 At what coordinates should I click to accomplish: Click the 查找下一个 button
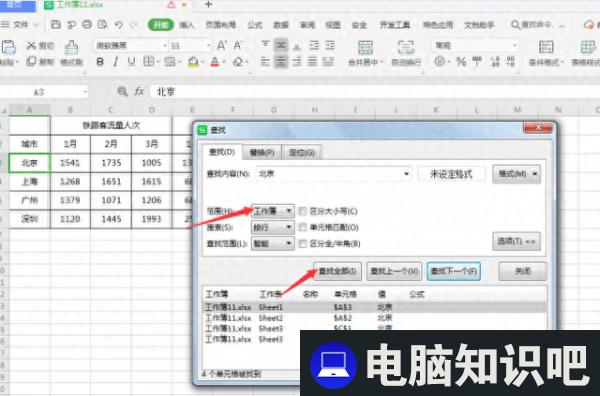(453, 271)
